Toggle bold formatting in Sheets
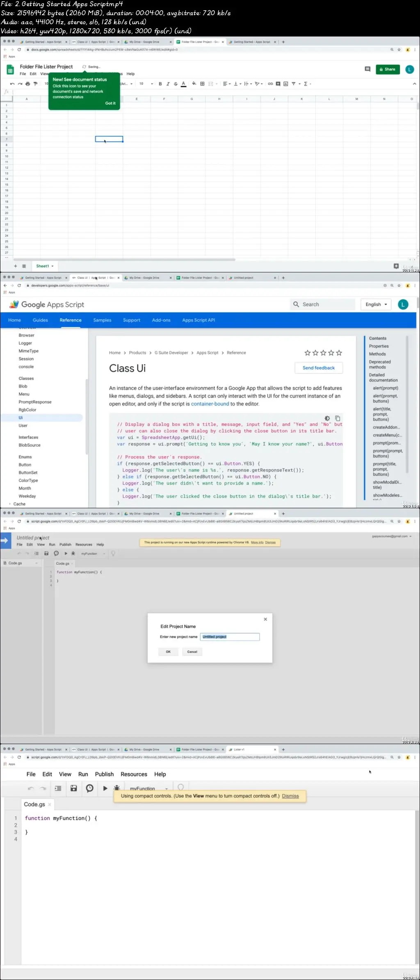This screenshot has width=420, height=980. click(x=160, y=84)
